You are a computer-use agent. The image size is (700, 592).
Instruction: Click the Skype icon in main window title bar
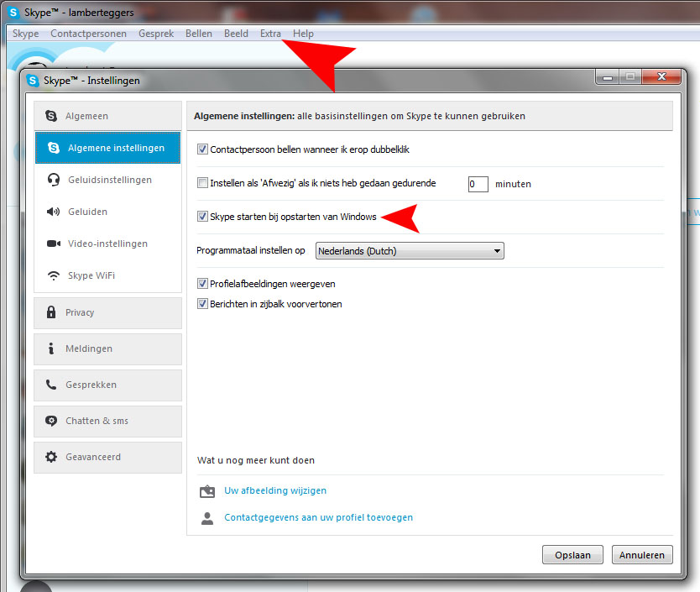(x=13, y=13)
